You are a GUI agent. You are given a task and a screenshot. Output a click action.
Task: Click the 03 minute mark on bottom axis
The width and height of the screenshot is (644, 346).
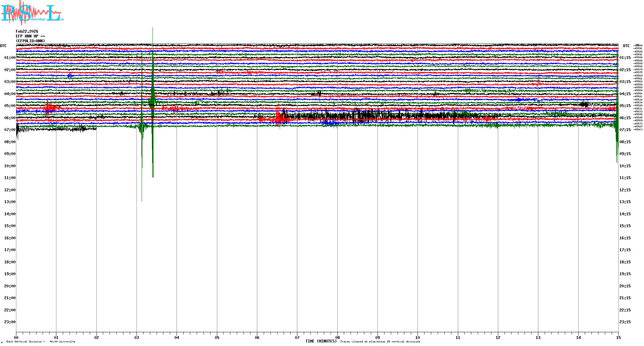coord(137,337)
